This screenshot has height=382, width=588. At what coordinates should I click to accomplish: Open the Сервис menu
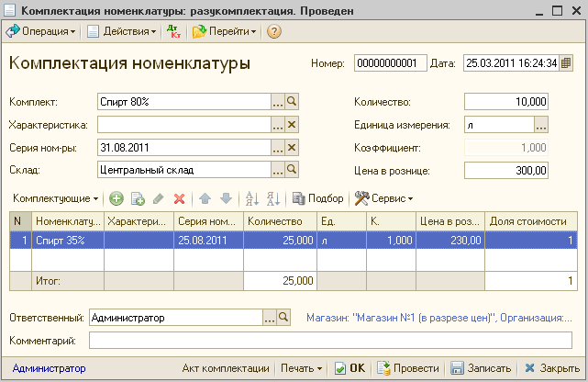pos(383,198)
